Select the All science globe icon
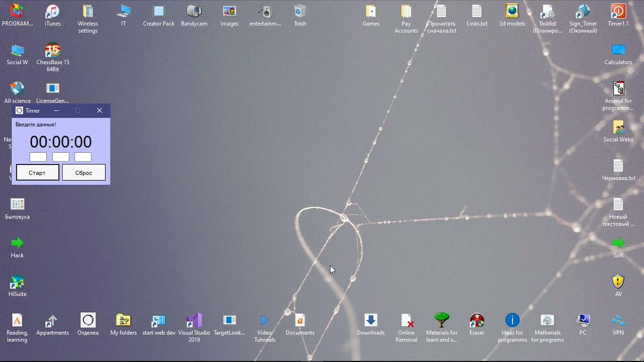The image size is (644, 362). 17,88
